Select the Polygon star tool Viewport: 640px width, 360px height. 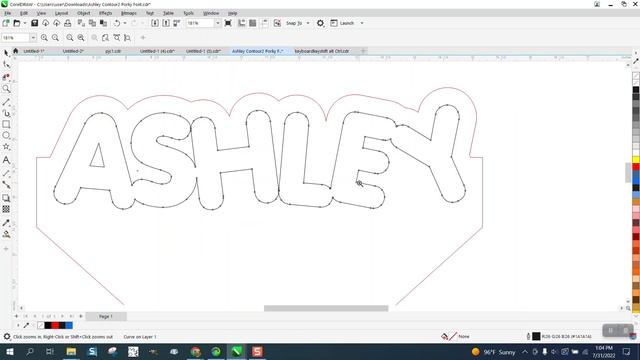[6, 147]
